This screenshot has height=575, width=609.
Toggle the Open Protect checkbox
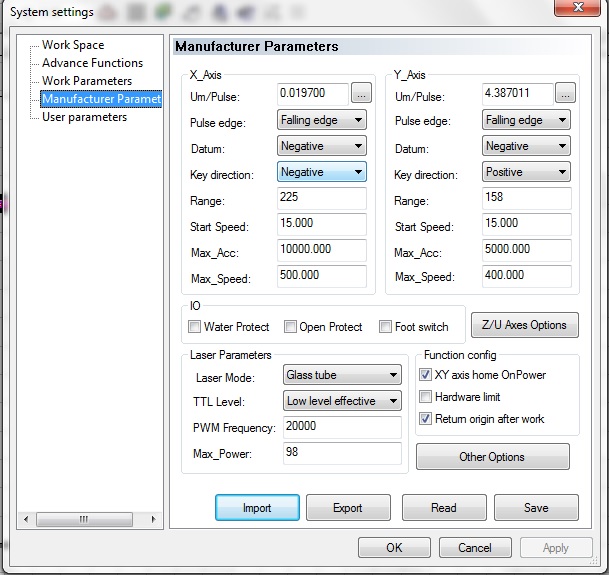pos(291,327)
